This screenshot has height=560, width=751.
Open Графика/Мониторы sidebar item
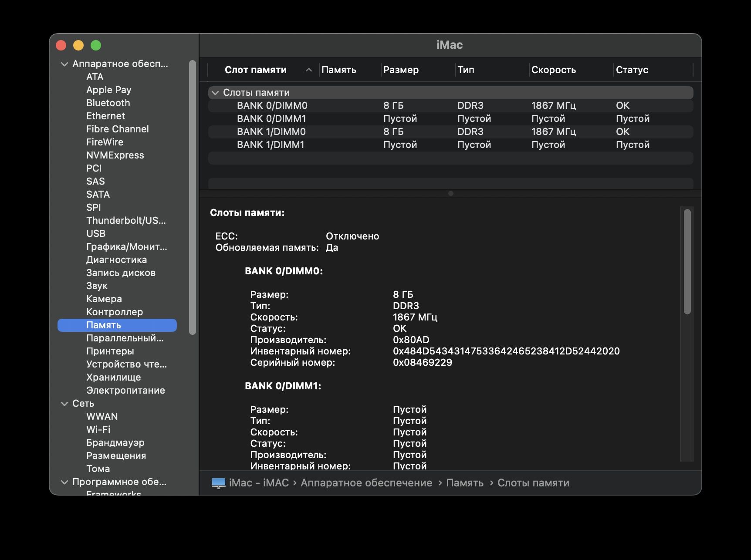click(127, 247)
